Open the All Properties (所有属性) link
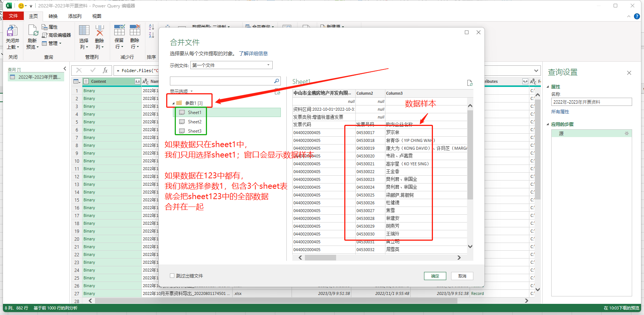Image resolution: width=644 pixels, height=315 pixels. tap(560, 112)
